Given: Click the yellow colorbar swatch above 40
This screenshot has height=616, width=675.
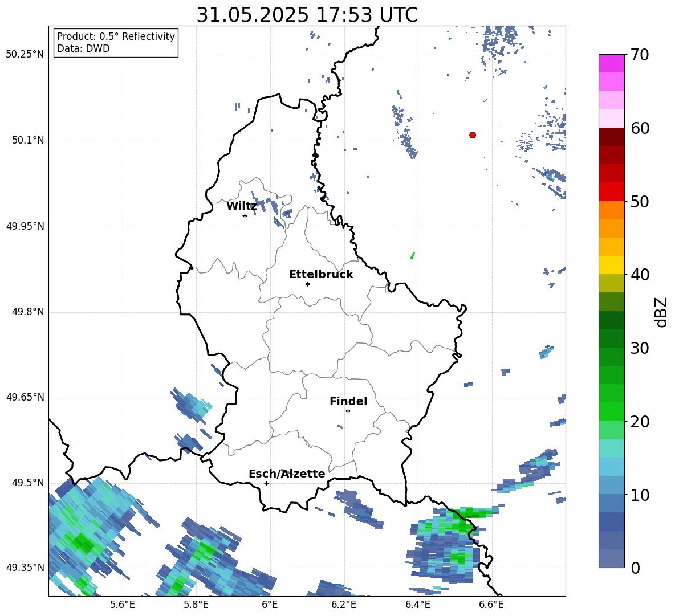Looking at the screenshot, I should [611, 265].
